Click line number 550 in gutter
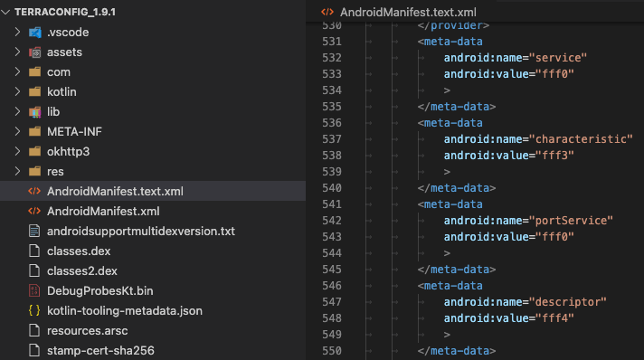 [332, 351]
